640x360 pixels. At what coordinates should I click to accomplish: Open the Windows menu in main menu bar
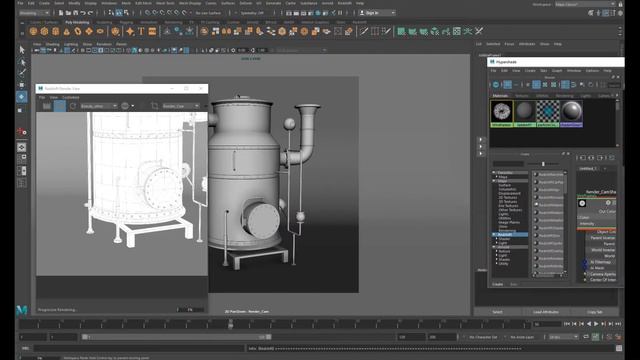[109, 3]
